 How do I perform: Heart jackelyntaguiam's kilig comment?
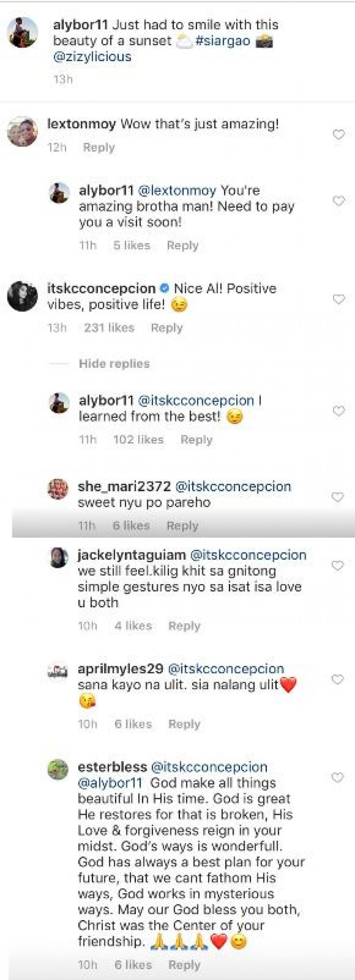(x=338, y=566)
